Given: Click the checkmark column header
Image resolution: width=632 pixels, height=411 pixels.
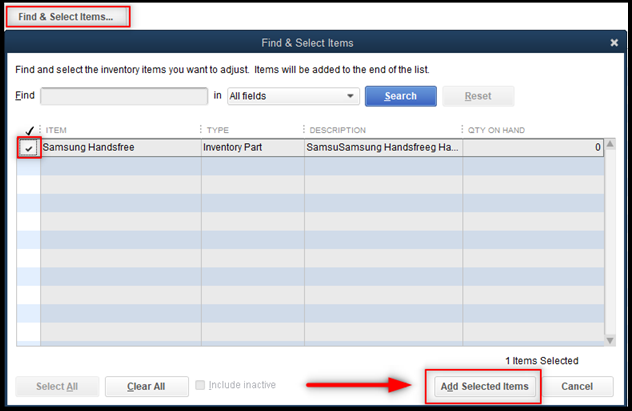Looking at the screenshot, I should [x=28, y=130].
